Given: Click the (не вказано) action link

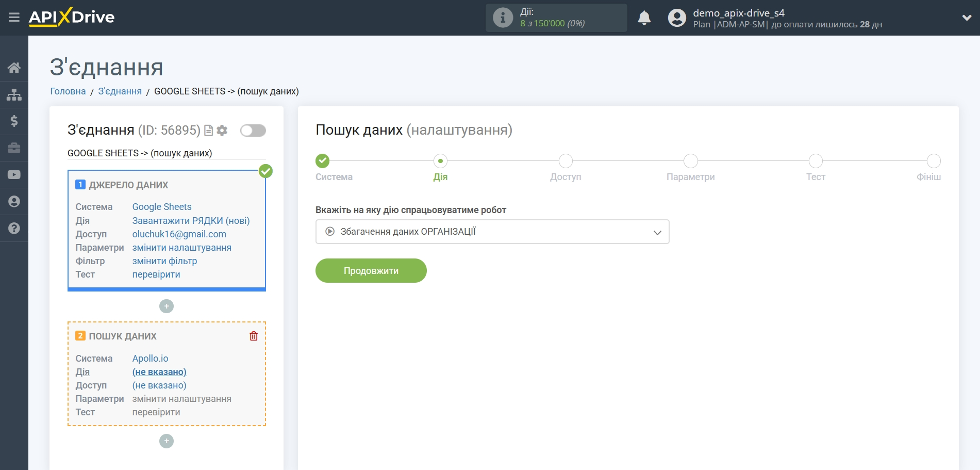Looking at the screenshot, I should [x=160, y=371].
